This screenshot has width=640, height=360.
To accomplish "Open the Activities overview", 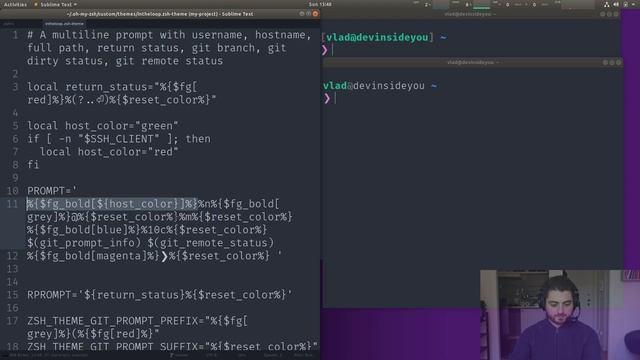I will point(15,4).
